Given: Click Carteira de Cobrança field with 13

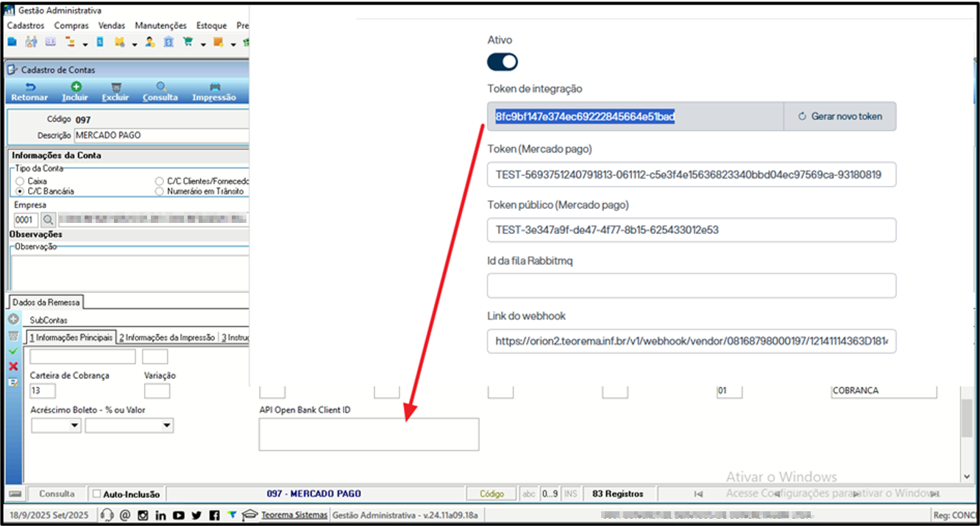Looking at the screenshot, I should [x=43, y=391].
